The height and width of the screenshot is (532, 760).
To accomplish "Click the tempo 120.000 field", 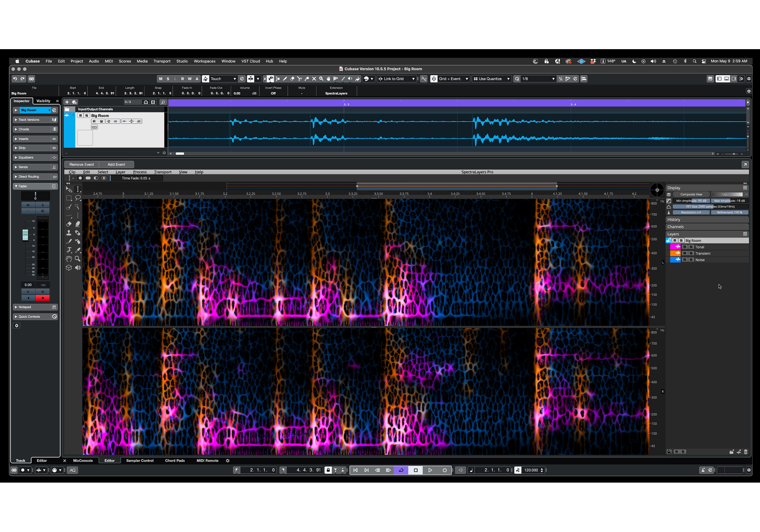I will point(531,470).
